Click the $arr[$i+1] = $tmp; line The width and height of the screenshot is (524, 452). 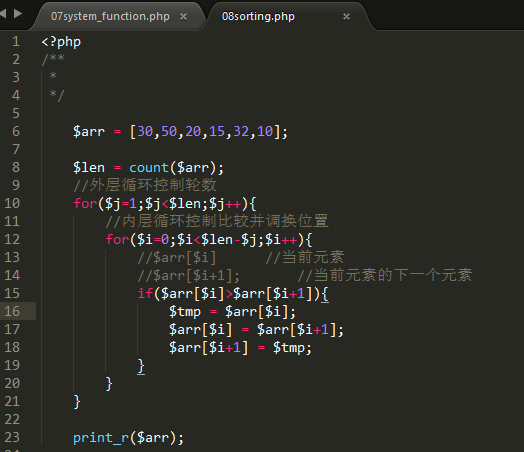pyautogui.click(x=240, y=348)
